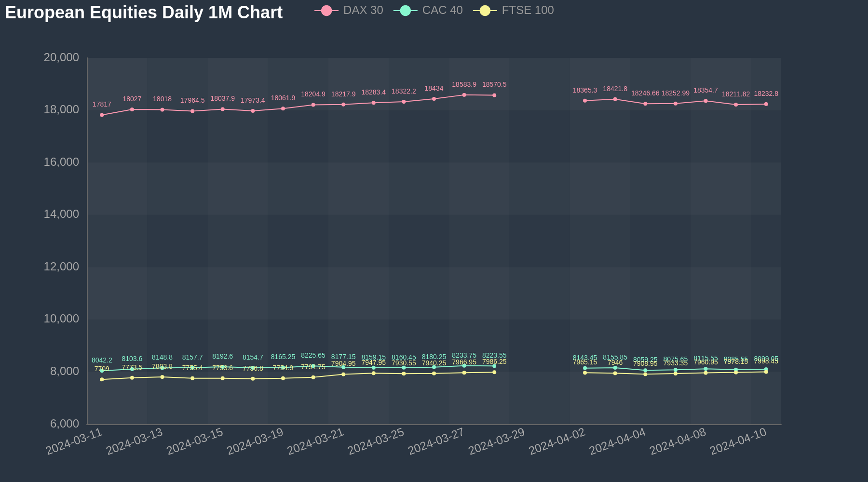Click the green CAC 40 legend marker
Viewport: 868px width, 482px height.
(x=406, y=10)
